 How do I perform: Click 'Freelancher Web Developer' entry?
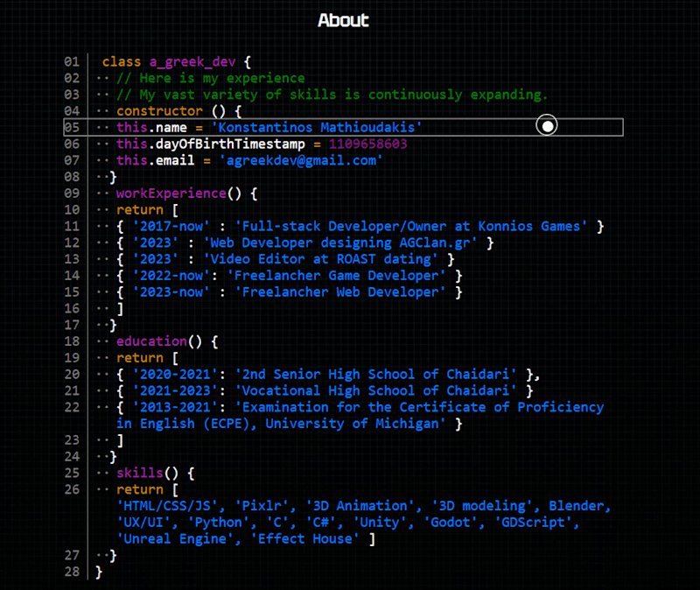(x=340, y=292)
